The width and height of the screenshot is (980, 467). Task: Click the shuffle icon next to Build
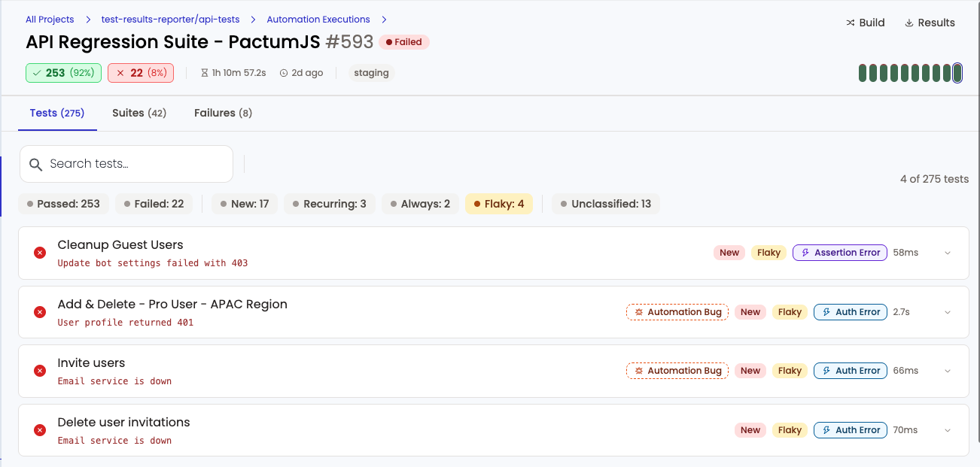849,23
